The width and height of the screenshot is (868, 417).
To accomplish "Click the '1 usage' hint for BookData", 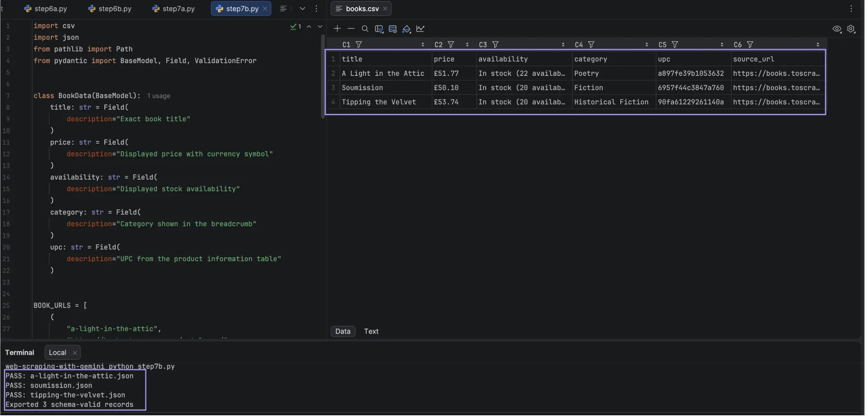I will [159, 96].
